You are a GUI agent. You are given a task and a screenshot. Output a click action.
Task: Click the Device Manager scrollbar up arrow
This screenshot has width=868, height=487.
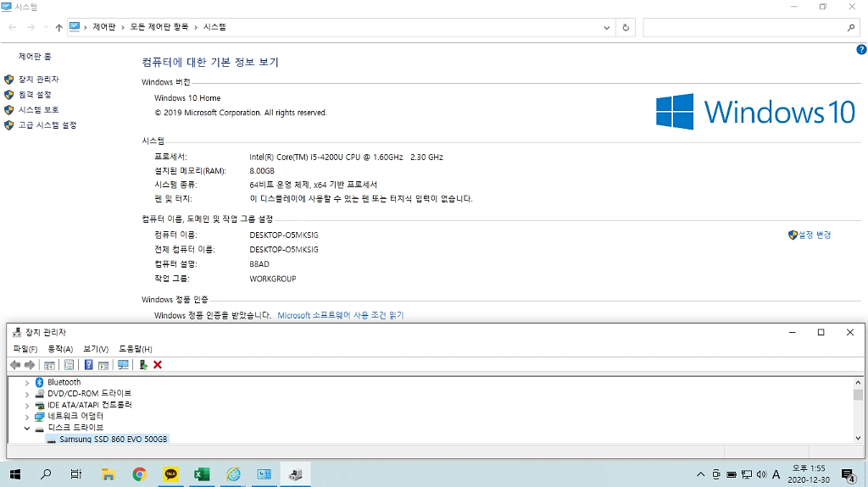pyautogui.click(x=858, y=383)
